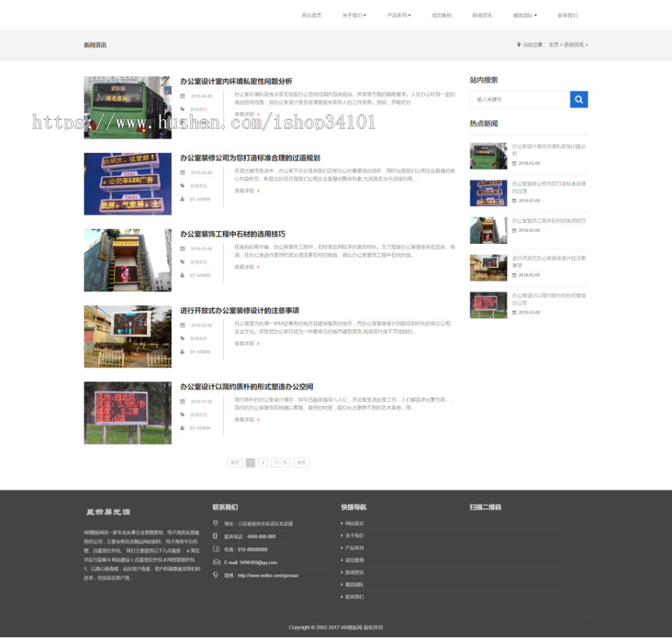Select 网站首页 in the top navigation

tap(311, 14)
